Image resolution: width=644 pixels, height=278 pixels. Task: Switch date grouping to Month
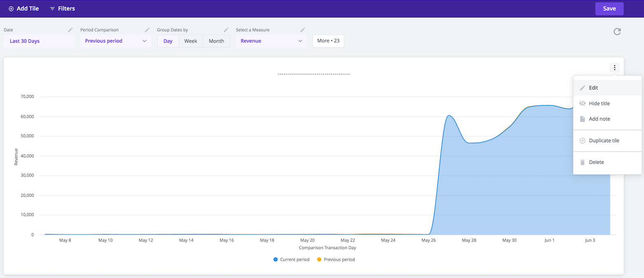[x=216, y=41]
